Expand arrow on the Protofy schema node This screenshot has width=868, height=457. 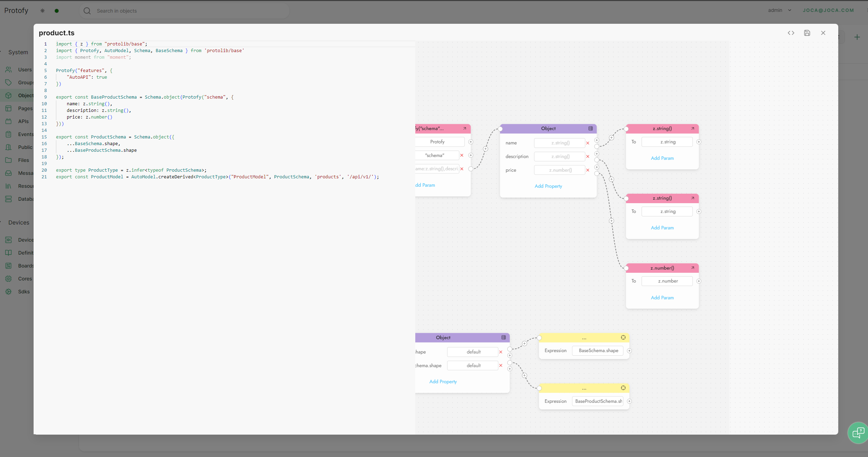point(465,129)
